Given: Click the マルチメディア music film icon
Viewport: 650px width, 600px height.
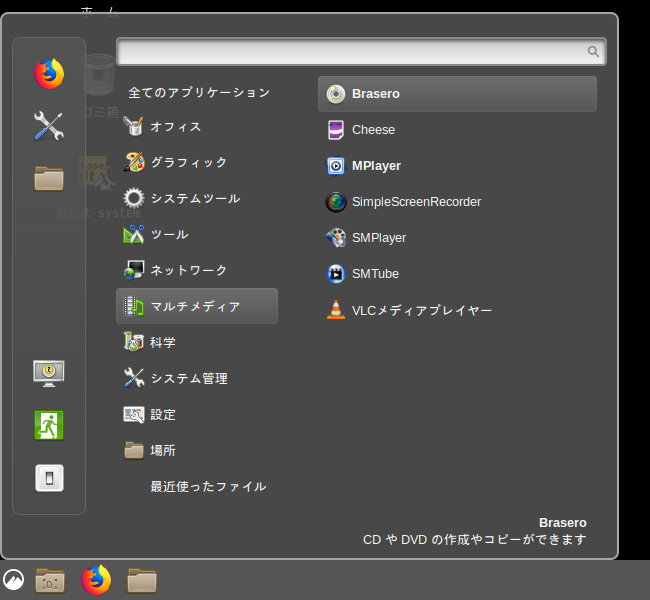Looking at the screenshot, I should pos(134,306).
